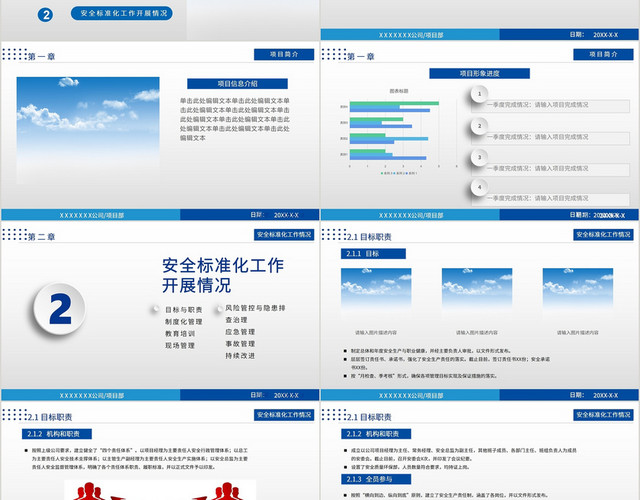The width and height of the screenshot is (640, 500).
Task: Click the 第二章 chapter heading
Action: 42,237
